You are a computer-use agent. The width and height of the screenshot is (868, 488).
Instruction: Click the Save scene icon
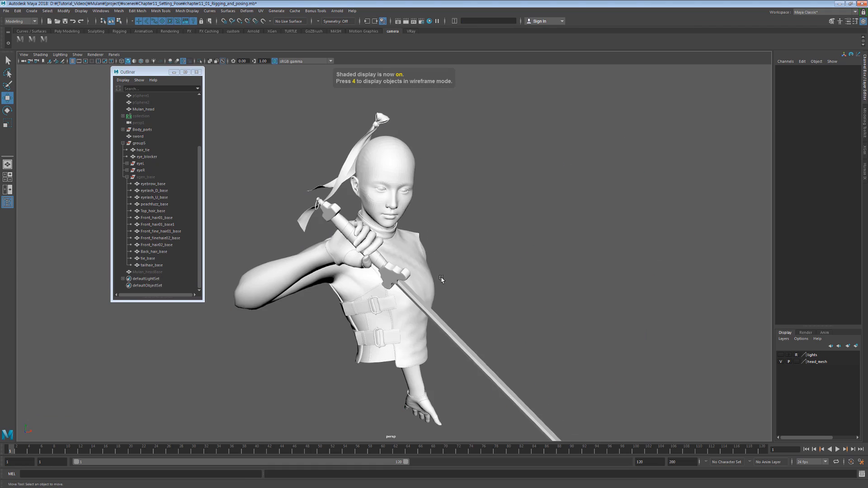65,21
